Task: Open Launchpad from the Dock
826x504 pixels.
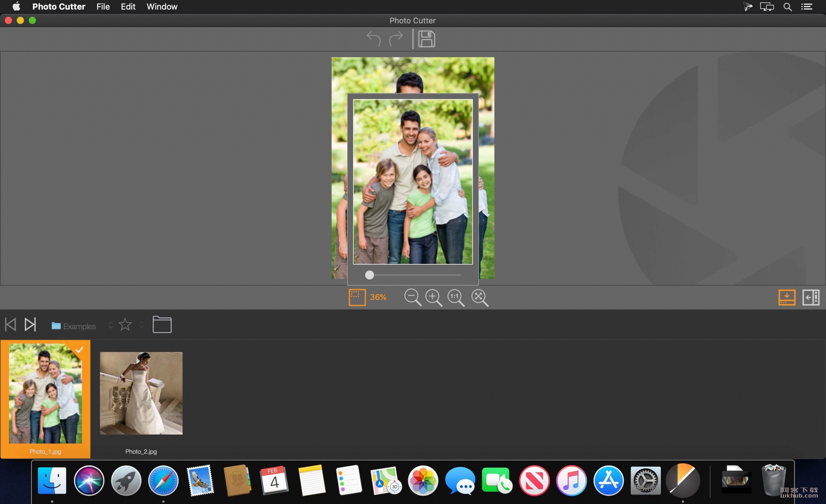Action: (126, 480)
